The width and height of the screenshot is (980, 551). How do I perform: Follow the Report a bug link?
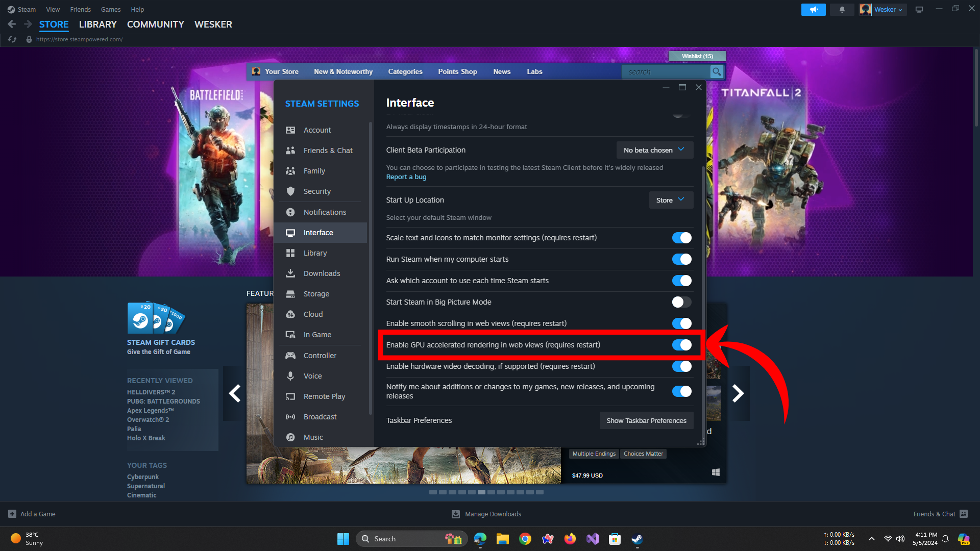click(406, 177)
